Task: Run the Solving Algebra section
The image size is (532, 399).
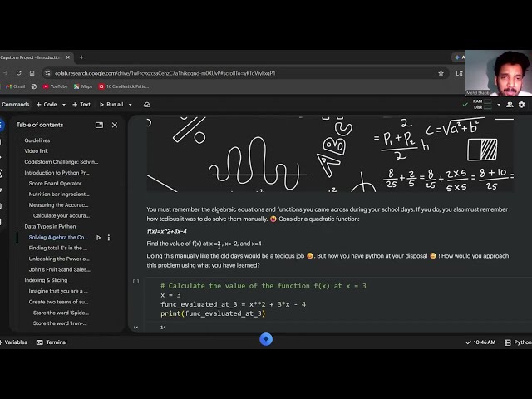Action: click(98, 238)
